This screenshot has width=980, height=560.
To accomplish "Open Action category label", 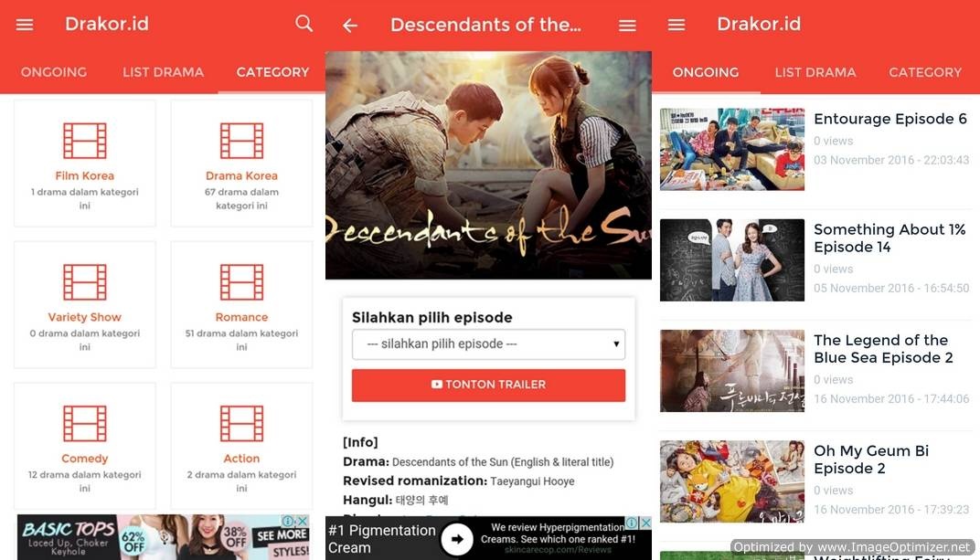I will tap(242, 459).
